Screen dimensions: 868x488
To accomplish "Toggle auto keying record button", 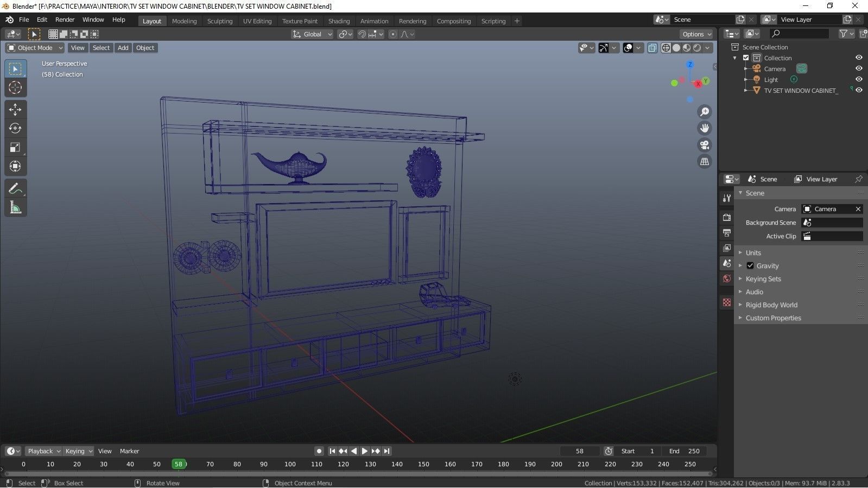I will (319, 451).
